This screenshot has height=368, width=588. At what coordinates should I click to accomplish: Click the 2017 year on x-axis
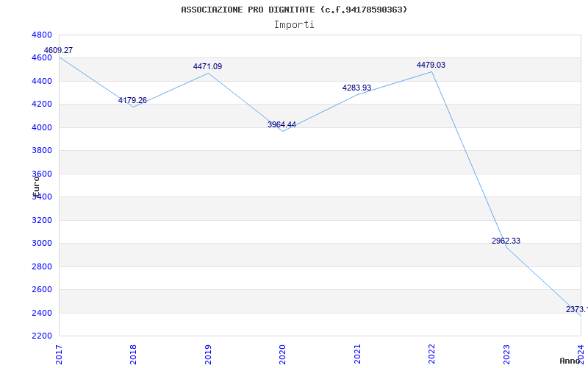(60, 353)
